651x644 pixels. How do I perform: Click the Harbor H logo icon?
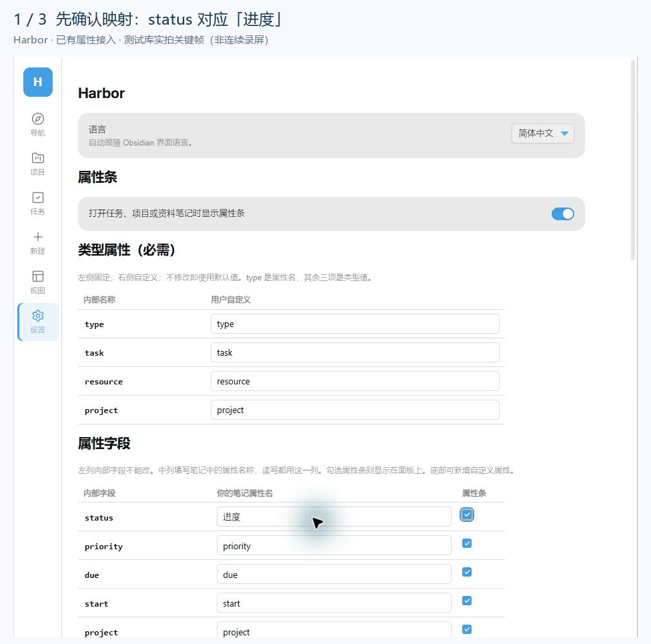(38, 82)
